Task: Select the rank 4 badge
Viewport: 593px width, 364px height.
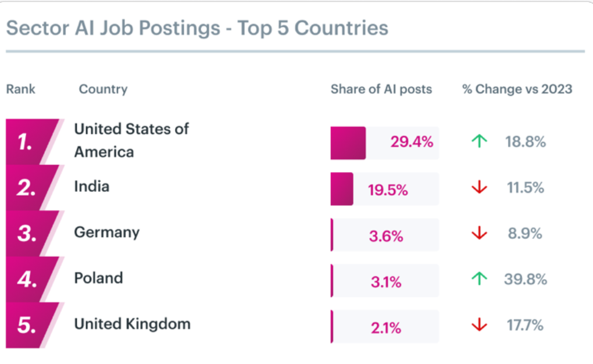Action: coord(29,280)
